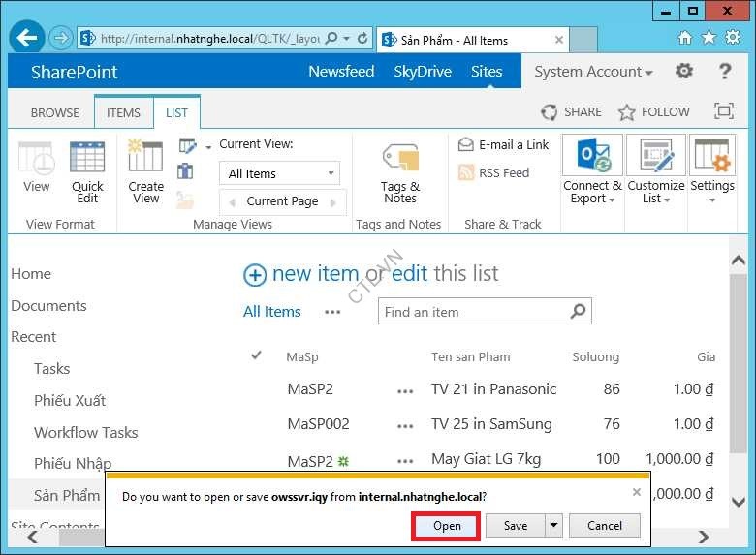The width and height of the screenshot is (756, 555).
Task: Refresh the page from the address bar
Action: [362, 38]
